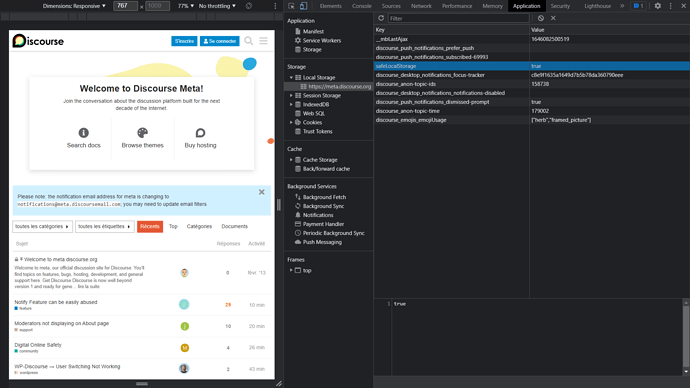Select the Récents filter button
Screen dimensions: 690x388
pyautogui.click(x=150, y=227)
